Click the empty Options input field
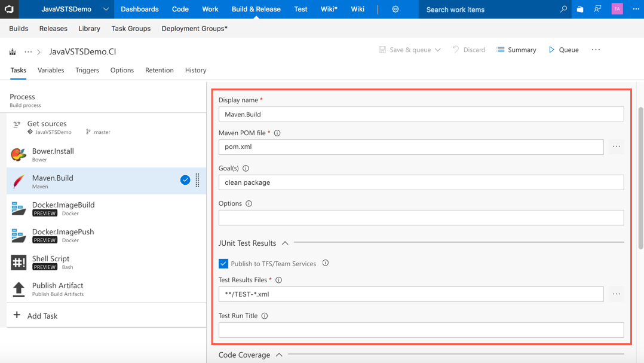This screenshot has height=363, width=644. click(x=421, y=218)
